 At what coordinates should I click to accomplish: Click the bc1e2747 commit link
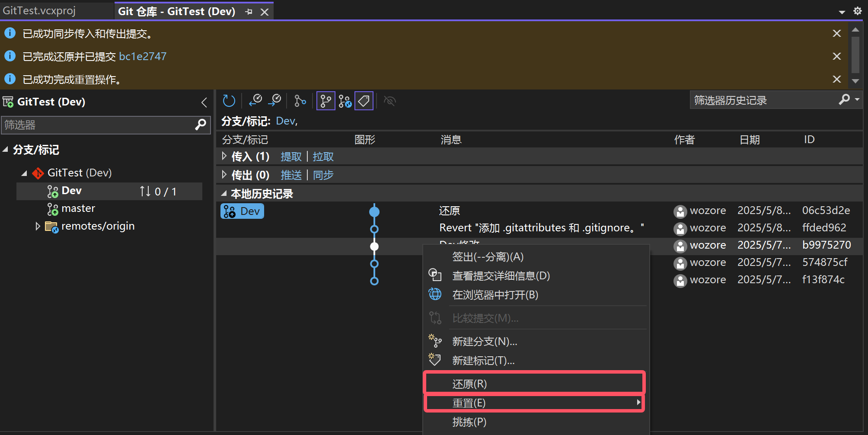coord(143,57)
